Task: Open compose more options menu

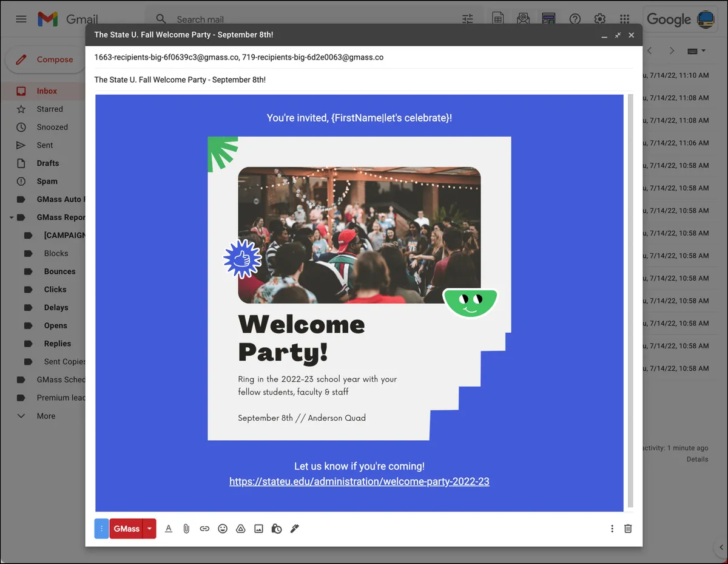Action: (612, 529)
